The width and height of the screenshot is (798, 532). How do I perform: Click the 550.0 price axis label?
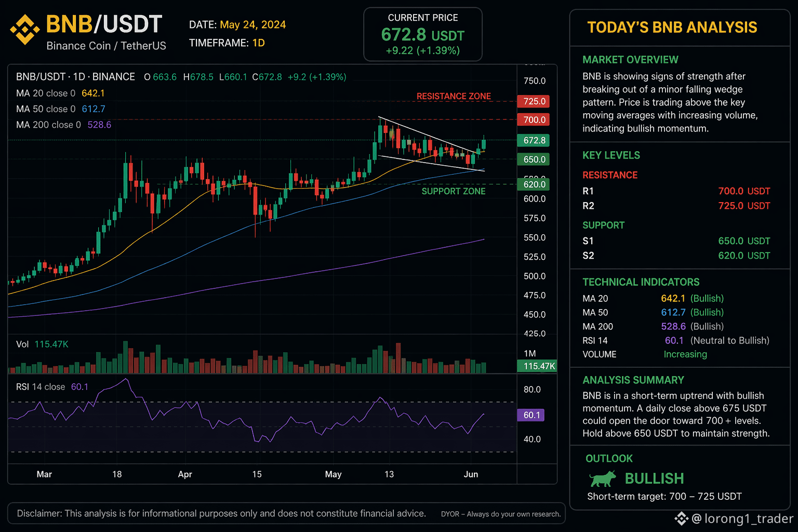tap(535, 237)
